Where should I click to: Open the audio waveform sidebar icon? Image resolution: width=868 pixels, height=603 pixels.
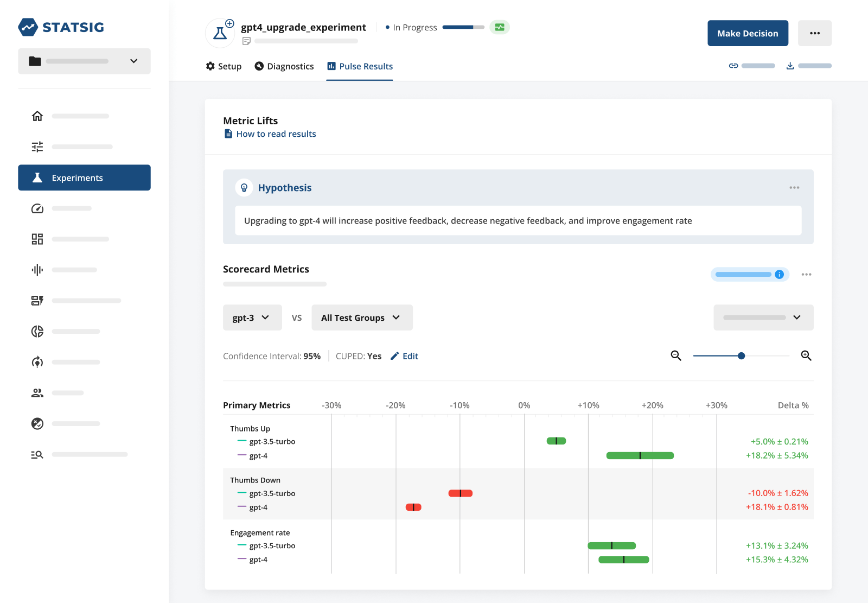click(x=37, y=270)
